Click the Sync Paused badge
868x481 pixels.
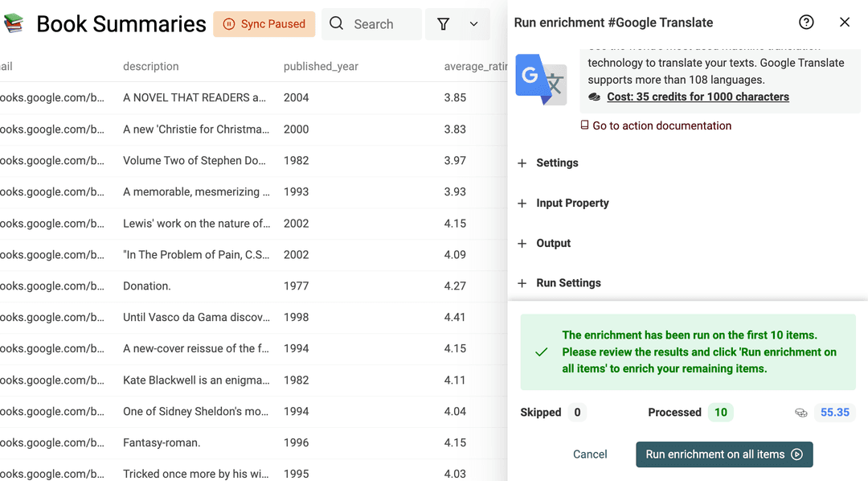[x=264, y=24]
